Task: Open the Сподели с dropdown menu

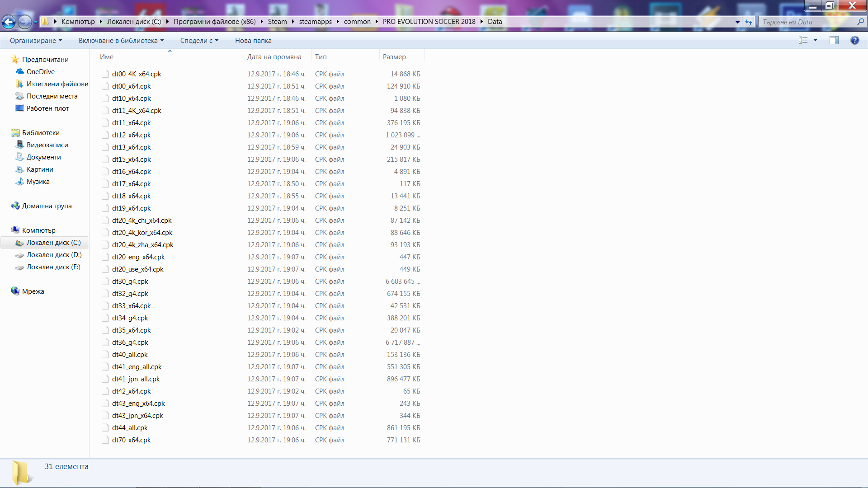Action: pyautogui.click(x=199, y=41)
